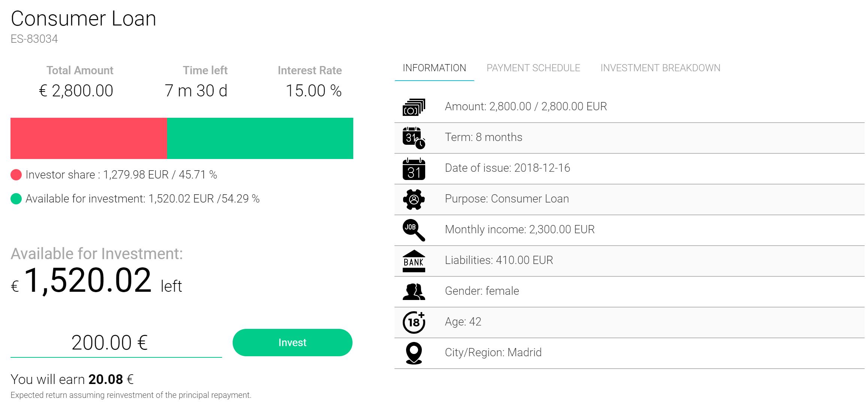Click the 18+ age icon
The image size is (868, 405).
click(x=414, y=322)
